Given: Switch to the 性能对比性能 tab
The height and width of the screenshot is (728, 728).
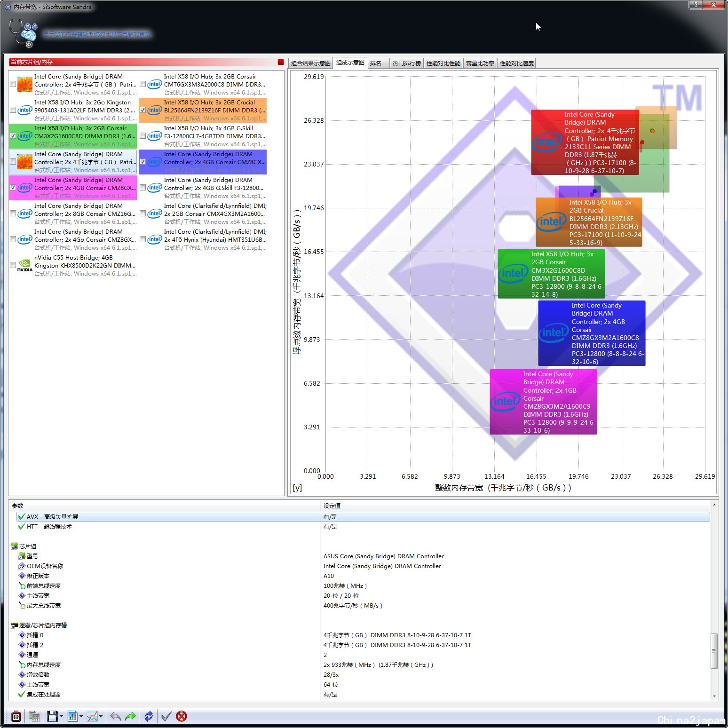Looking at the screenshot, I should click(443, 63).
